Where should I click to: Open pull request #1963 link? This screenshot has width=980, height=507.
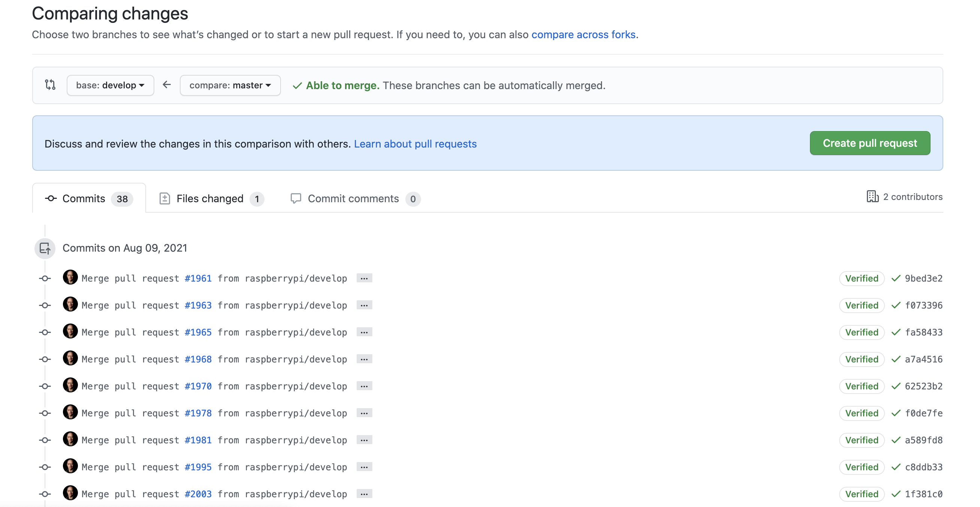pyautogui.click(x=198, y=306)
